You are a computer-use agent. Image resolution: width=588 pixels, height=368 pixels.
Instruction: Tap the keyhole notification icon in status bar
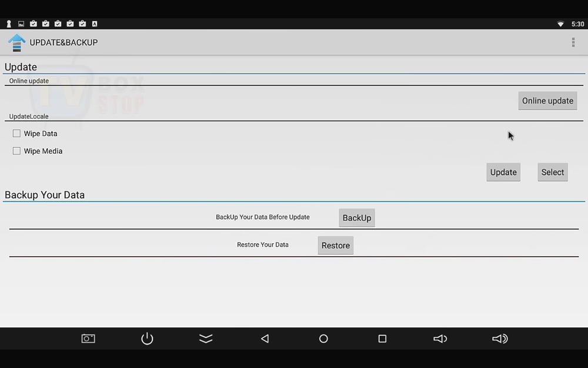(x=9, y=24)
